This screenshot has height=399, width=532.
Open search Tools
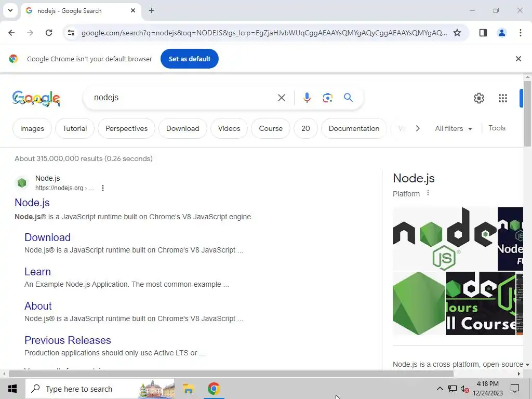pos(497,128)
